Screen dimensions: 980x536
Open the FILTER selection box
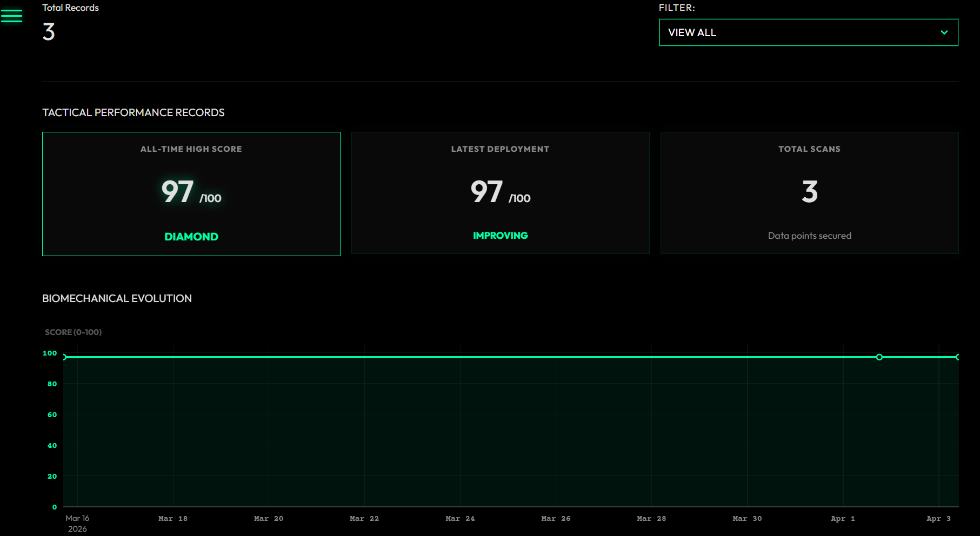pos(809,32)
